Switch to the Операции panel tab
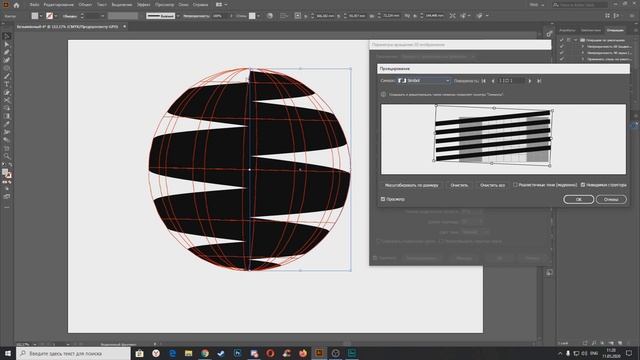Viewport: 640px width, 360px height. (615, 30)
